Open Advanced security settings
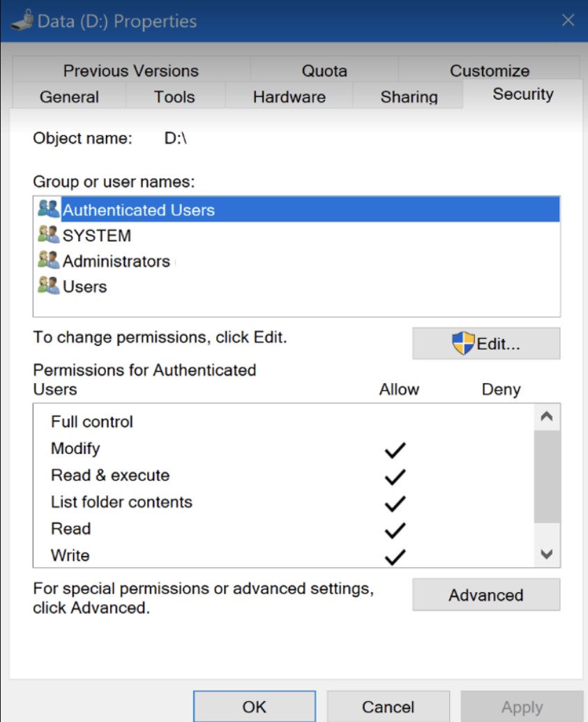 coord(485,595)
